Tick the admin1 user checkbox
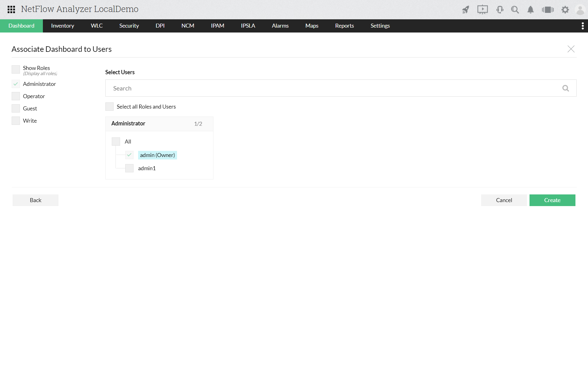The width and height of the screenshot is (588, 368). (x=129, y=168)
